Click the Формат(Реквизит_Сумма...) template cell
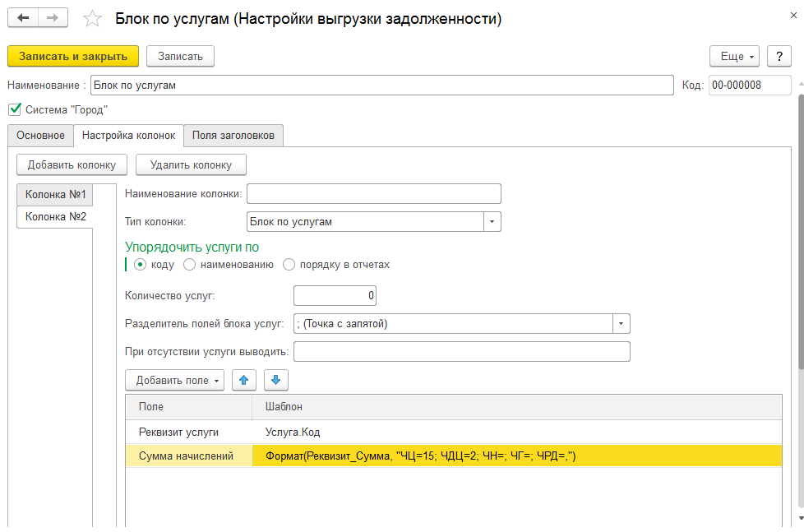 coord(517,456)
